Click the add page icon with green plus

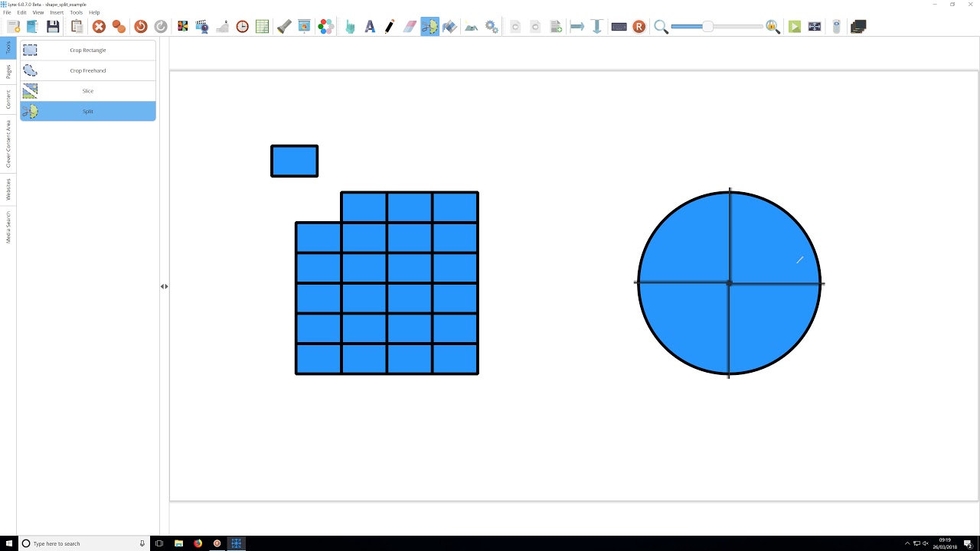pyautogui.click(x=557, y=27)
